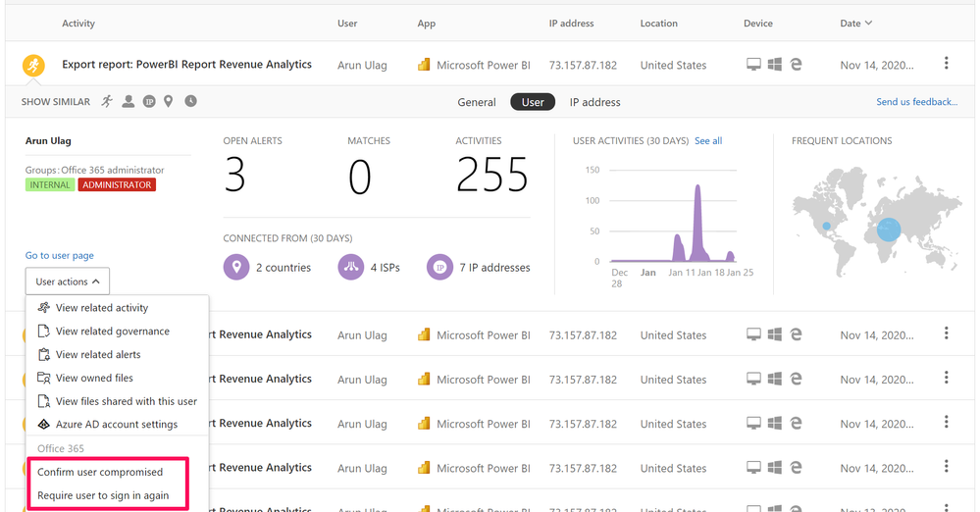Show similar activities by same user icon

[129, 101]
